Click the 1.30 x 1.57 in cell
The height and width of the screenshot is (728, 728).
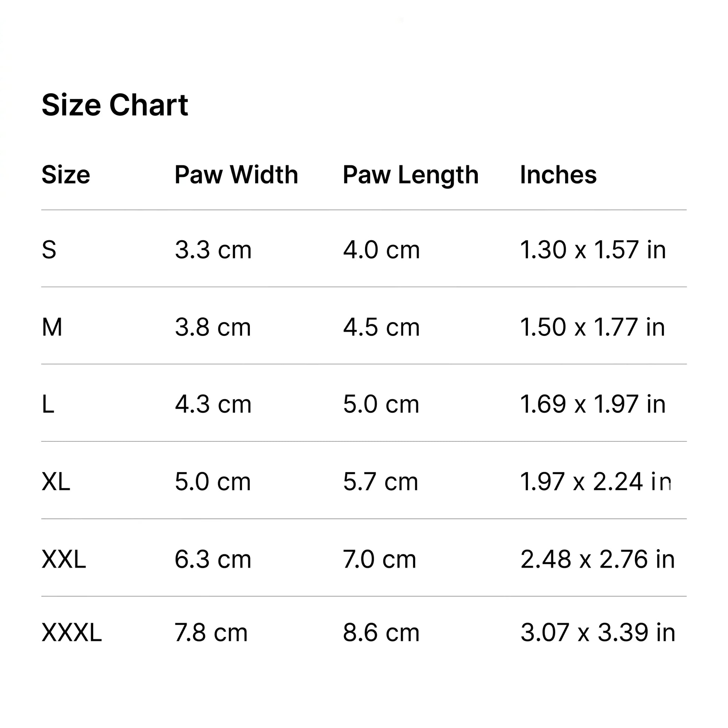coord(593,250)
